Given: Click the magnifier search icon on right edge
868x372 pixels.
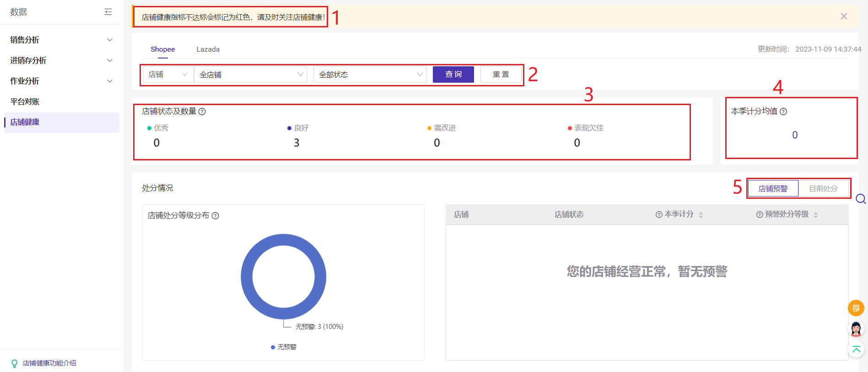Looking at the screenshot, I should pyautogui.click(x=860, y=199).
